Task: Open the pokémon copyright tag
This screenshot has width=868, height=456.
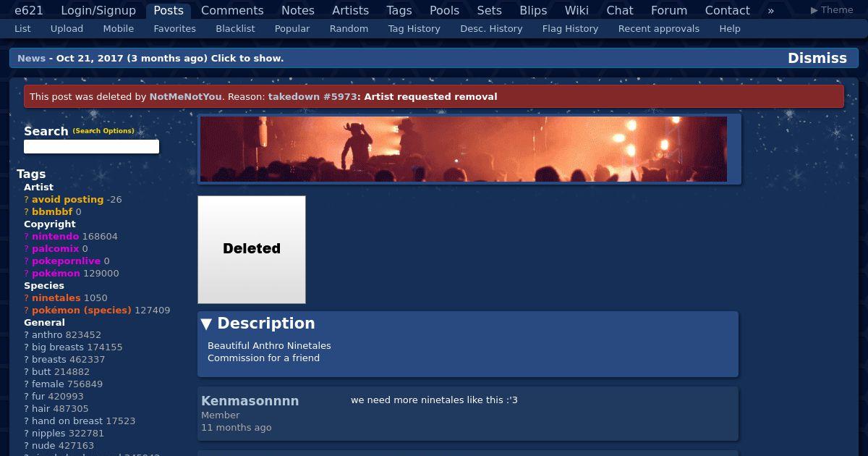Action: pyautogui.click(x=56, y=274)
